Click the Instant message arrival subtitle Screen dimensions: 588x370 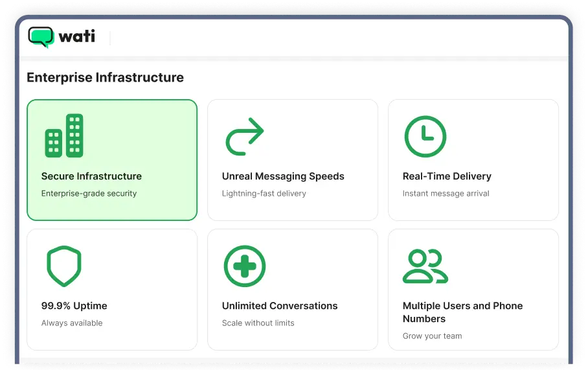pyautogui.click(x=446, y=193)
